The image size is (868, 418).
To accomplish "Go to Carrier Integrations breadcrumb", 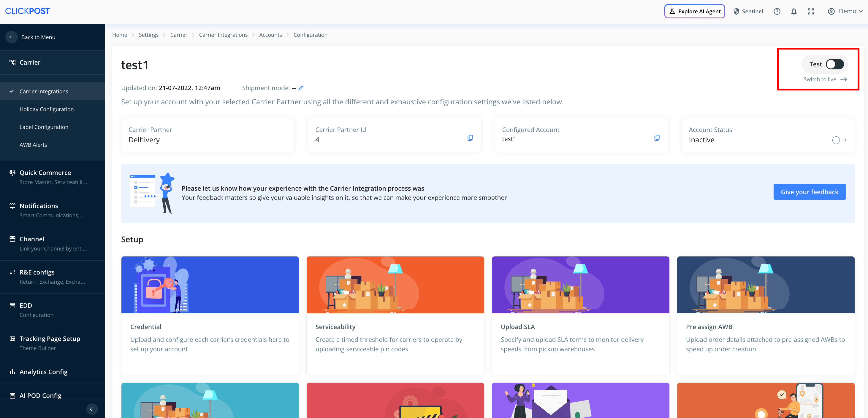I will coord(223,35).
